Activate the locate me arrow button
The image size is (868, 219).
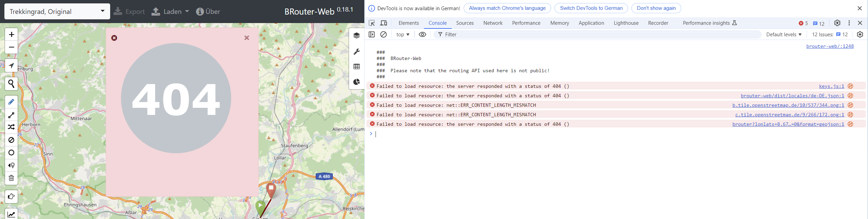[x=11, y=65]
